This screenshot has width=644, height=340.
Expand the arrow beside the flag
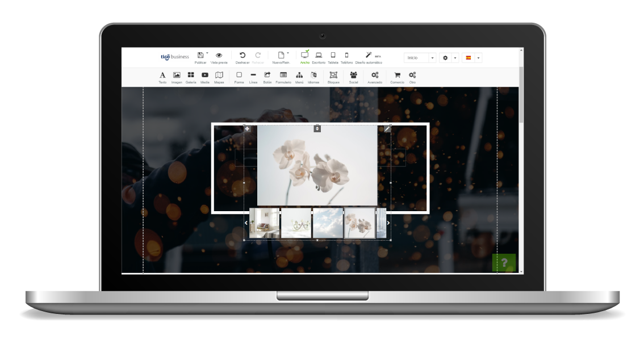(x=478, y=58)
